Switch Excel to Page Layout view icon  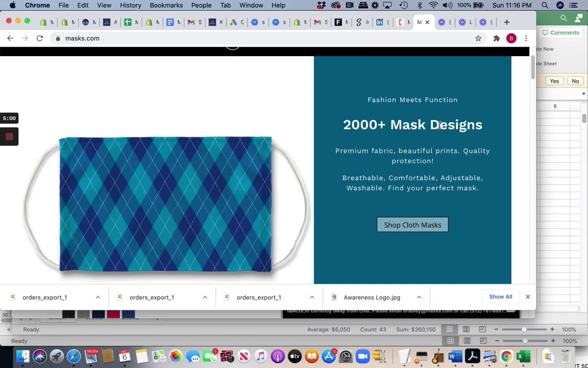[x=466, y=329]
